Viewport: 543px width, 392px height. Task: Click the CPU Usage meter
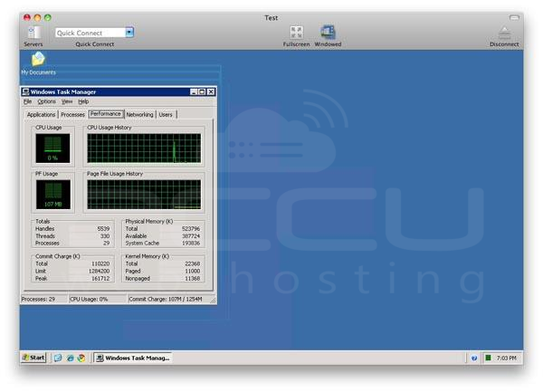(52, 148)
